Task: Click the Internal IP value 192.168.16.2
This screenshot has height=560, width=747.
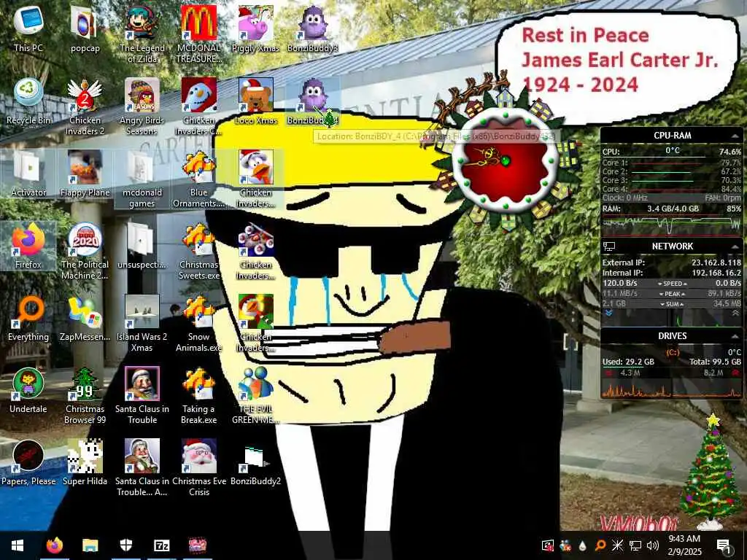Action: point(716,273)
